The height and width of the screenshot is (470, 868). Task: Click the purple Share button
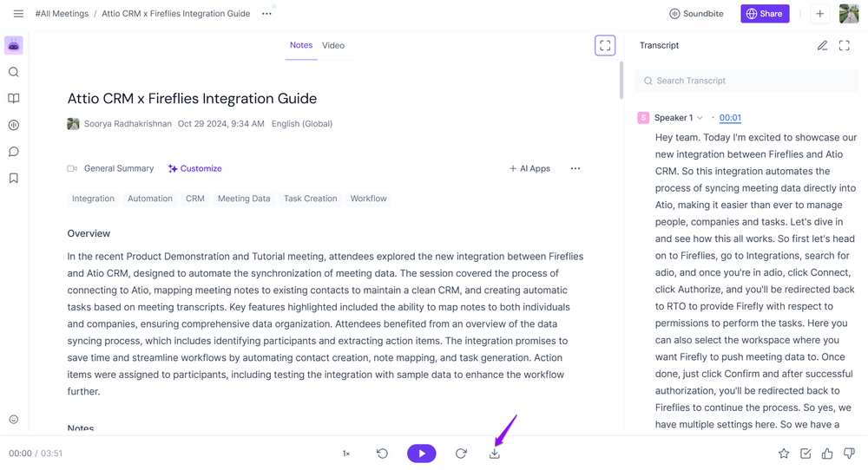pyautogui.click(x=765, y=14)
